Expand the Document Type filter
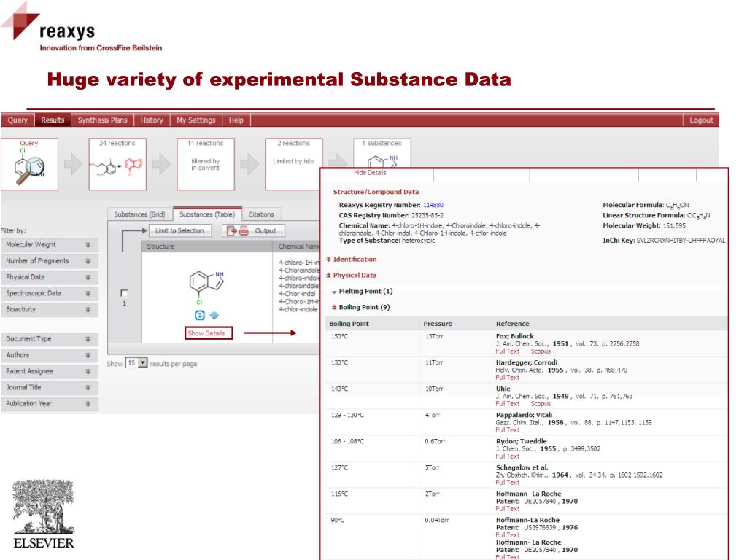747x560 pixels. click(x=50, y=339)
